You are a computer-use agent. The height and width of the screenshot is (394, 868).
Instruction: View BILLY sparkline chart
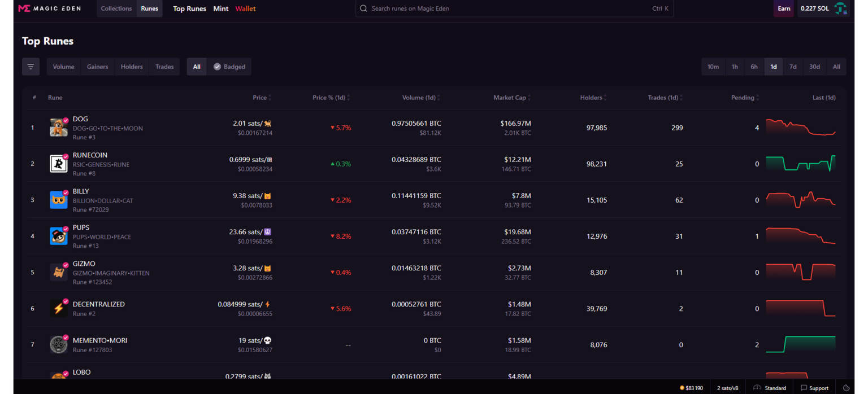[800, 200]
